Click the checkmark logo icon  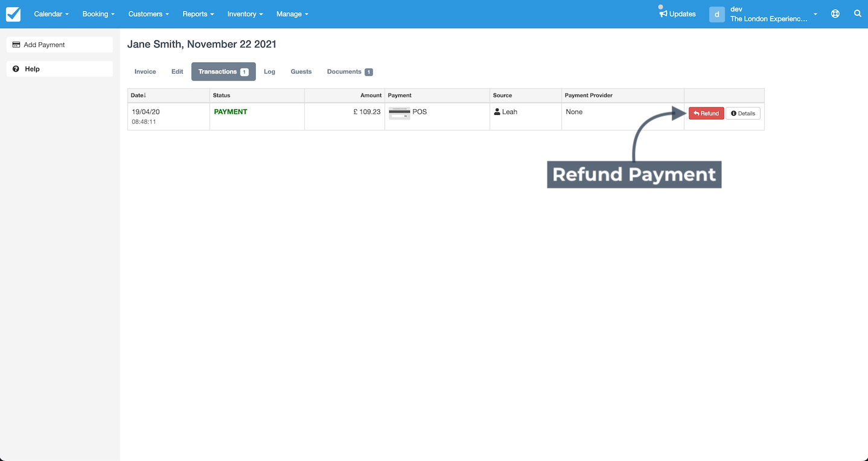(13, 14)
